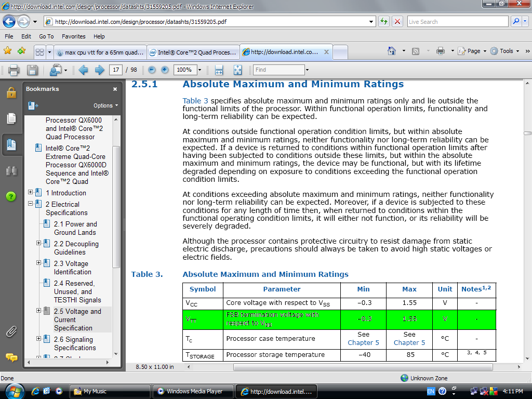Click the green help question icon
Screen dimensions: 532x399
click(x=11, y=196)
